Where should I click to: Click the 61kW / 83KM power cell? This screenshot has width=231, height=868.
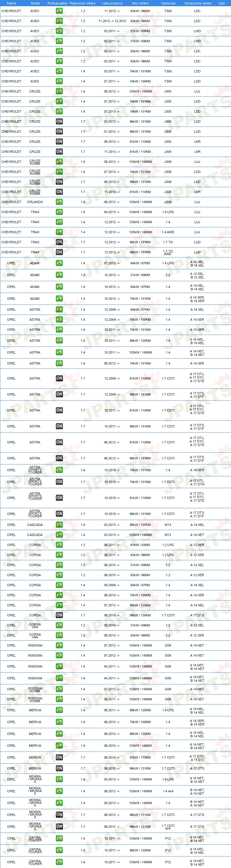140,545
